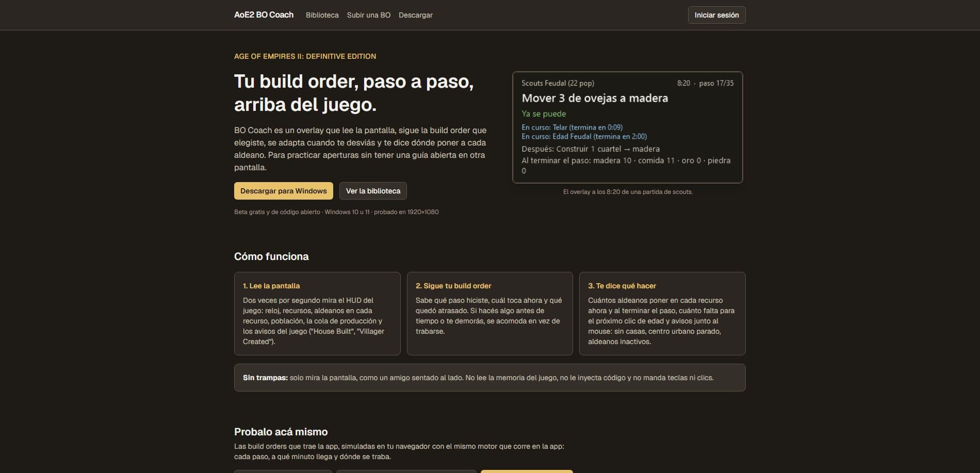Click the 'Sin trampas' notice box
The image size is (980, 473).
tap(490, 378)
